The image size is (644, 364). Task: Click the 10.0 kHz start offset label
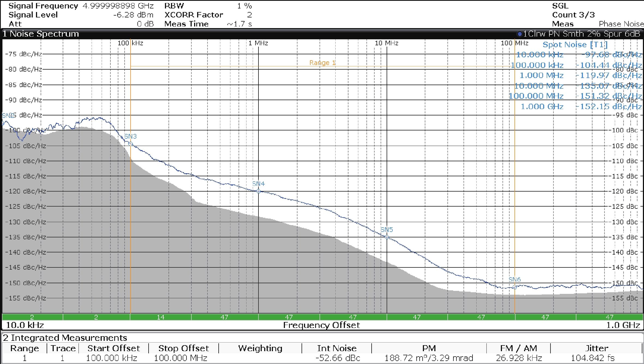25,325
